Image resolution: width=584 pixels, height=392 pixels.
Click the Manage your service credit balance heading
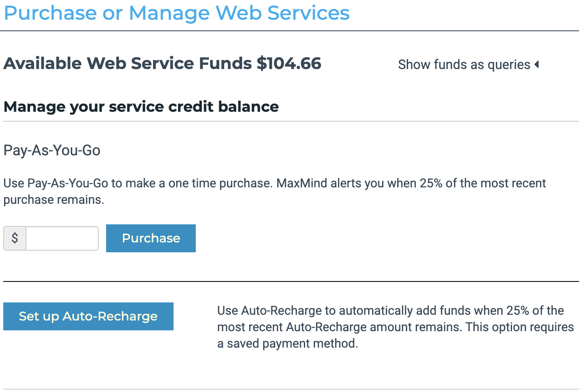[x=141, y=107]
